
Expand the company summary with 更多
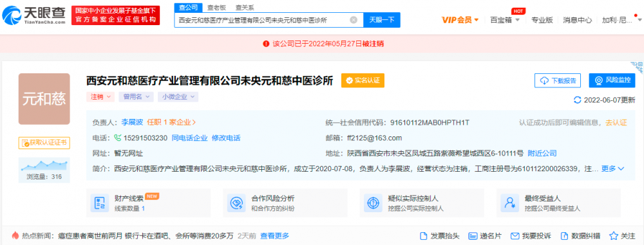(613, 168)
